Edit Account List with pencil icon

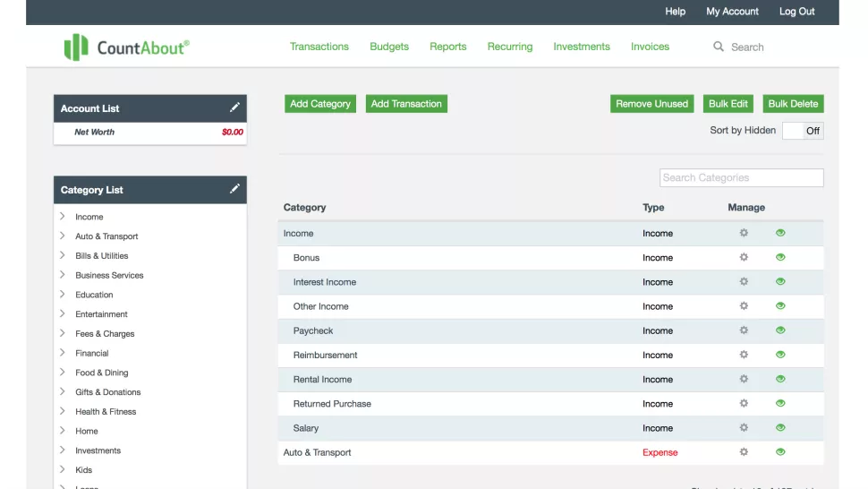coord(234,107)
